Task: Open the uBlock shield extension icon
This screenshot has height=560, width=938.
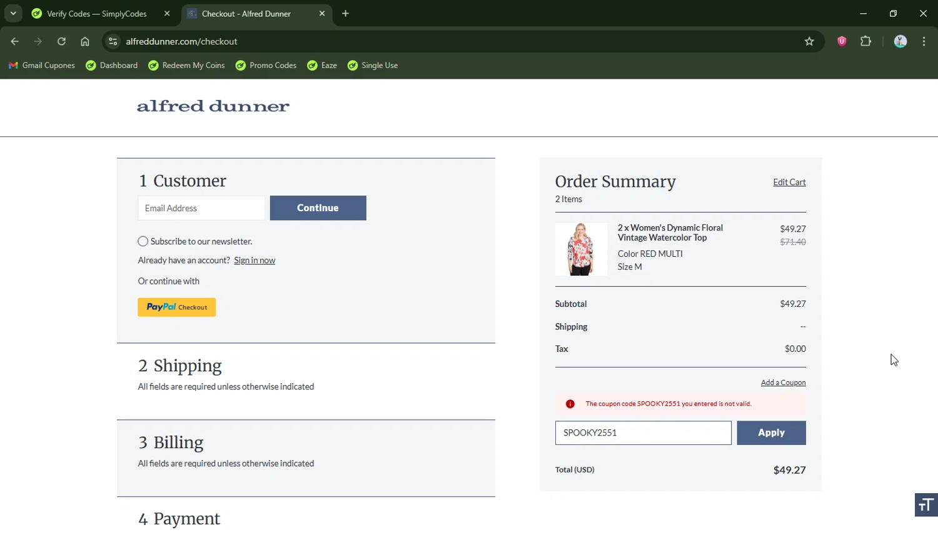Action: (x=842, y=42)
